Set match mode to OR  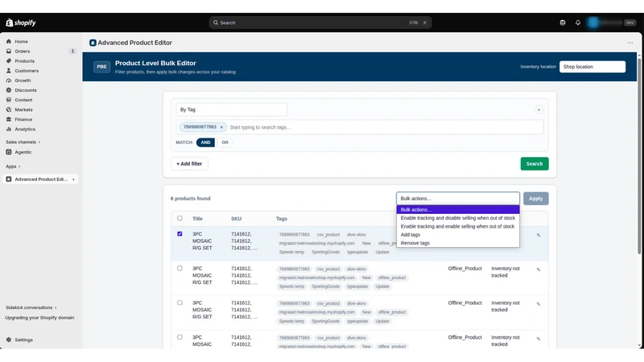(x=225, y=142)
